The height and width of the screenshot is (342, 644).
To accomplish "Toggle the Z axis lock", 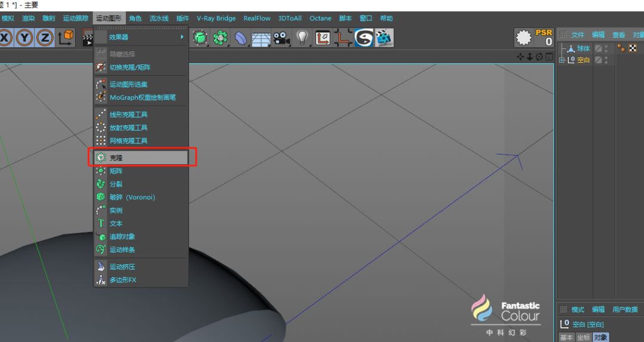I will click(x=45, y=38).
